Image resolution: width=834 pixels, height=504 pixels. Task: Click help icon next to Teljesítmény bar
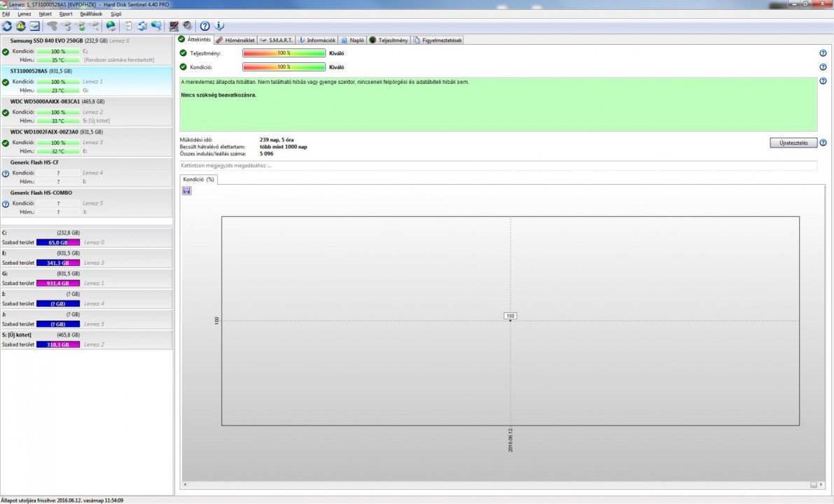823,53
